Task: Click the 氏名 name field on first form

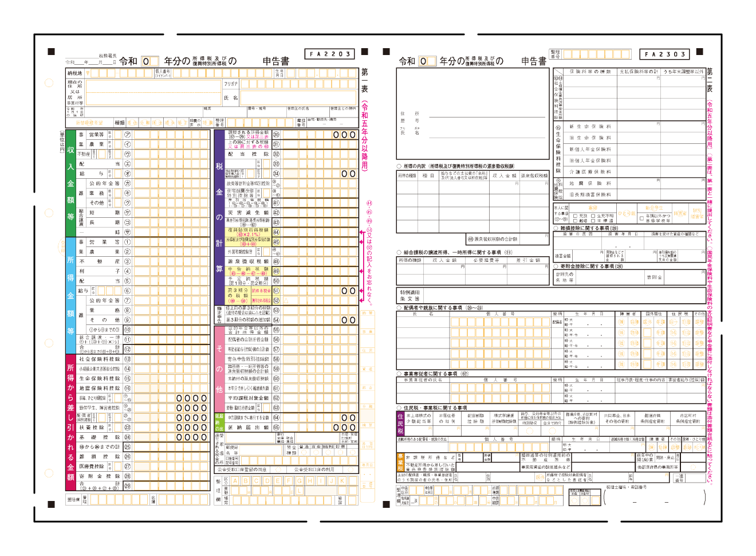Action: 298,98
